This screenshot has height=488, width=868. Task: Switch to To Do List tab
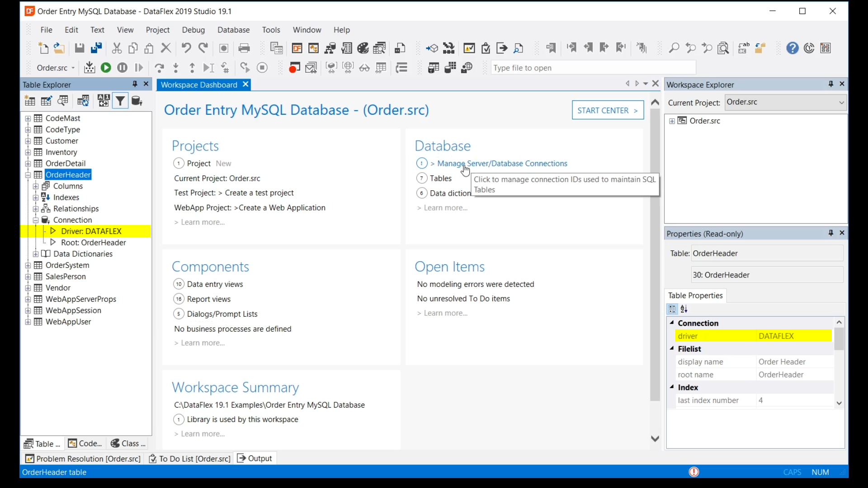tap(190, 459)
